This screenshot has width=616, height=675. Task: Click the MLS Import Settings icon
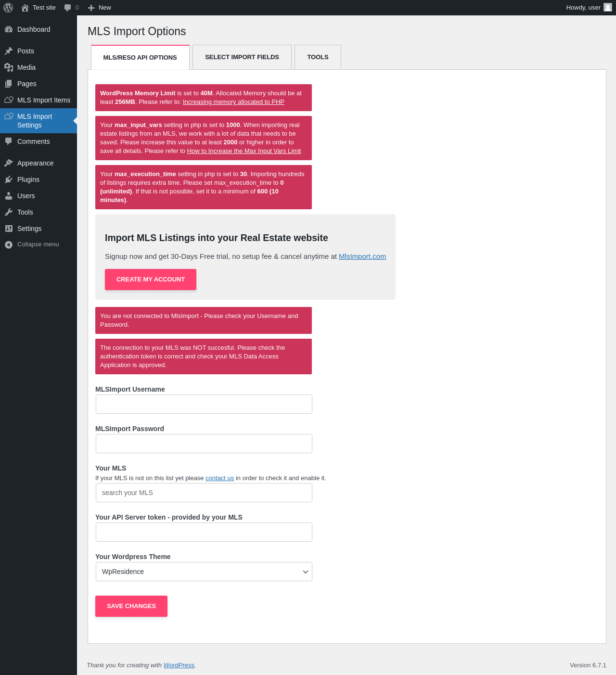(x=9, y=116)
